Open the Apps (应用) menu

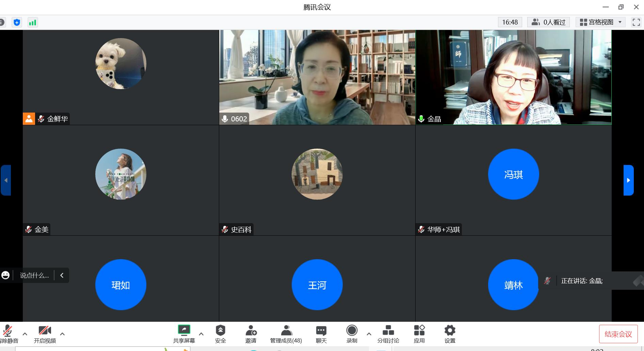419,334
